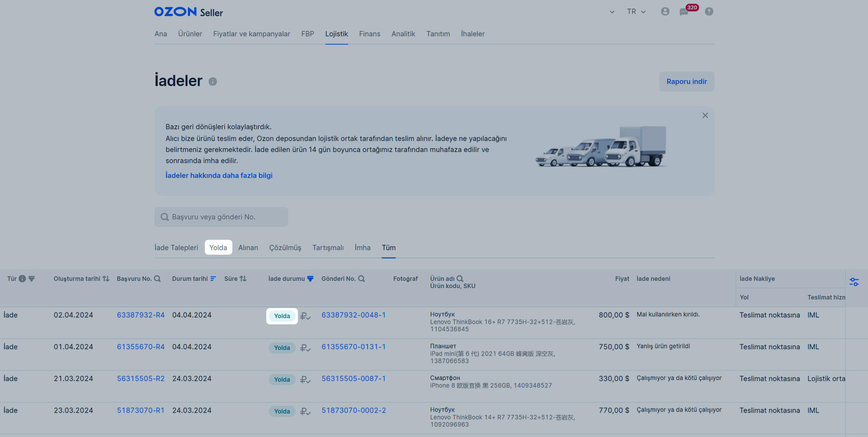868x437 pixels.
Task: Select creation date 23.03.2024
Action: pyautogui.click(x=73, y=410)
